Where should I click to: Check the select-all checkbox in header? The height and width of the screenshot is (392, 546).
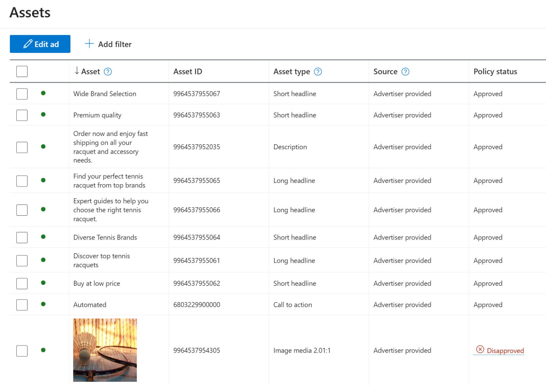[22, 71]
